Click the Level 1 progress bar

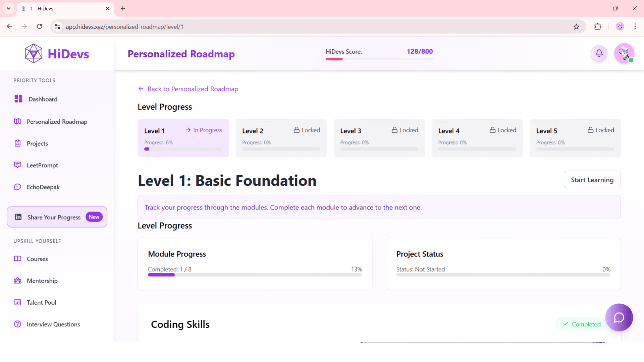click(183, 149)
